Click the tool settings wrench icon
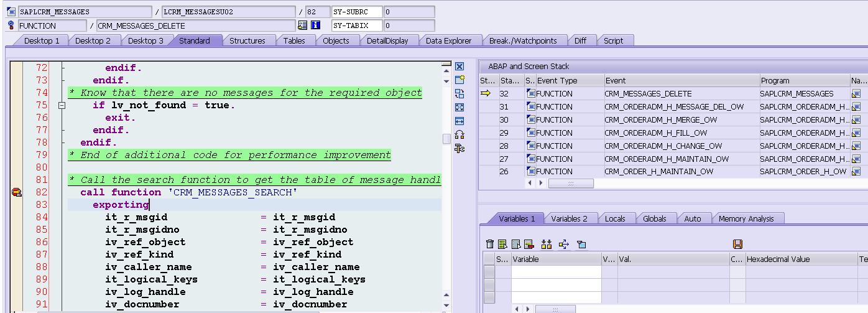The width and height of the screenshot is (868, 313). (x=460, y=148)
